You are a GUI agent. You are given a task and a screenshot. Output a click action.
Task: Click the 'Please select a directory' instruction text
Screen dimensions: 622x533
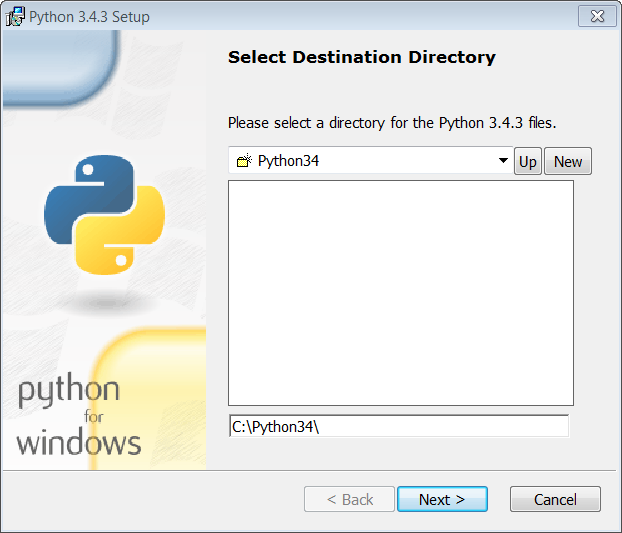(x=392, y=123)
